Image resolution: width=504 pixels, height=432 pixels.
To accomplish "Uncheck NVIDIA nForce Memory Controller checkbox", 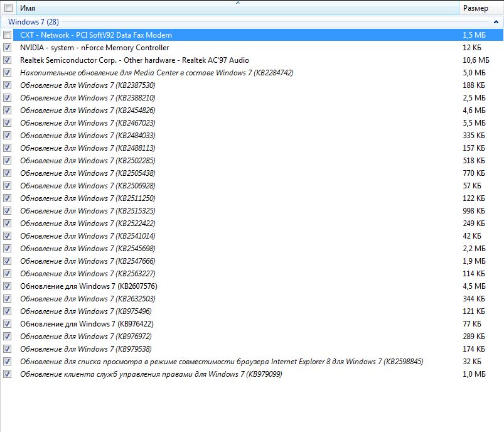I will [7, 48].
